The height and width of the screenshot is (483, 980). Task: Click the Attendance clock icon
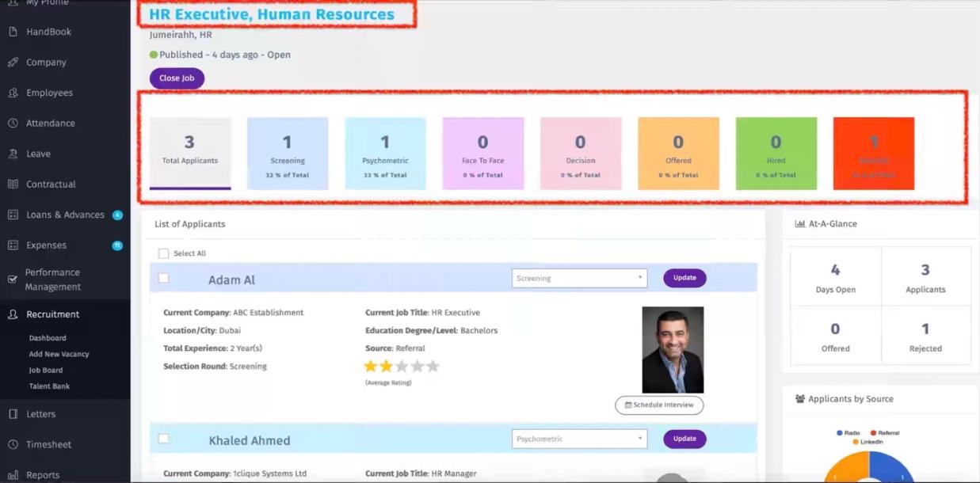click(13, 124)
